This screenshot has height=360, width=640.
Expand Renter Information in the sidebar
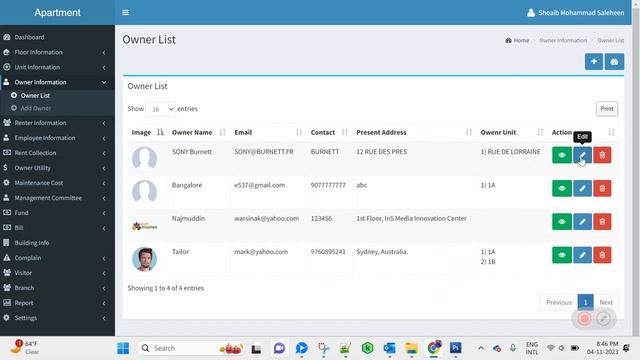point(57,123)
